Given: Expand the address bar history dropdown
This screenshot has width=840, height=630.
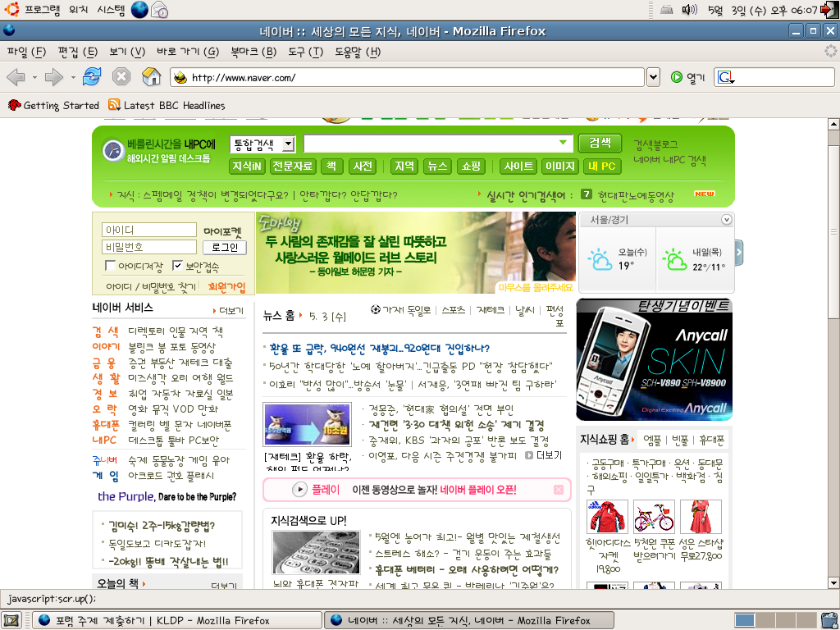Looking at the screenshot, I should pos(653,78).
